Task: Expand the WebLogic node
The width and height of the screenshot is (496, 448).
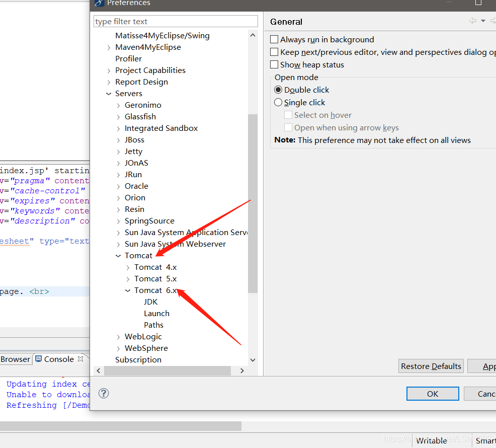Action: 118,337
